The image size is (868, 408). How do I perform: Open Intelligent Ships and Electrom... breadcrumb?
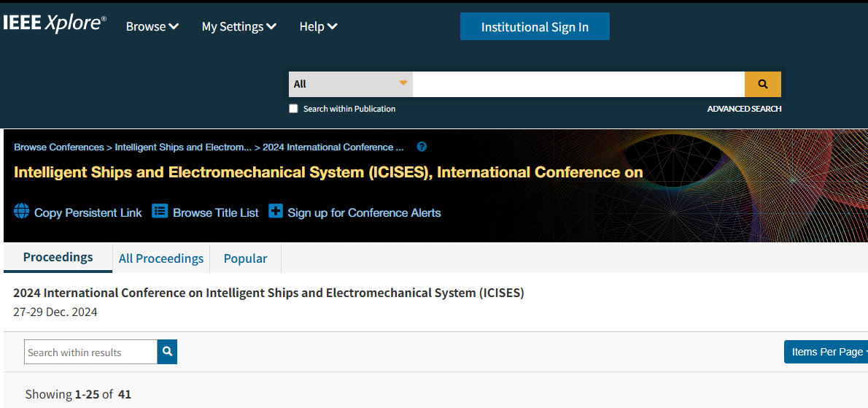click(183, 147)
